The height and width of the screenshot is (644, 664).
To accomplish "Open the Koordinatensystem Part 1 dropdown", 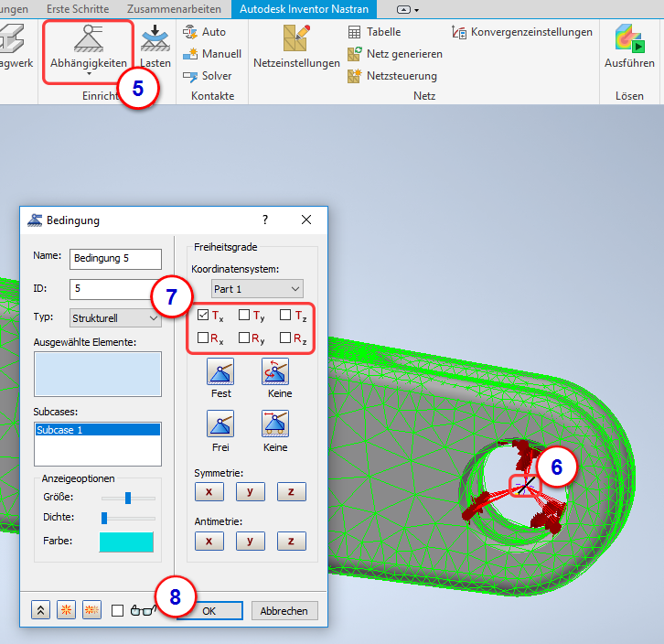I will pyautogui.click(x=257, y=289).
